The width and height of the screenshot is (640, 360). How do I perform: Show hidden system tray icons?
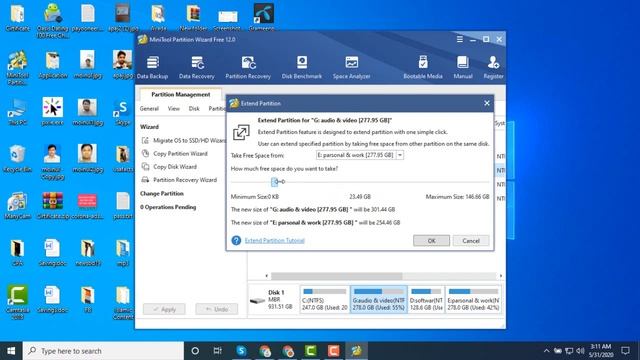point(547,351)
